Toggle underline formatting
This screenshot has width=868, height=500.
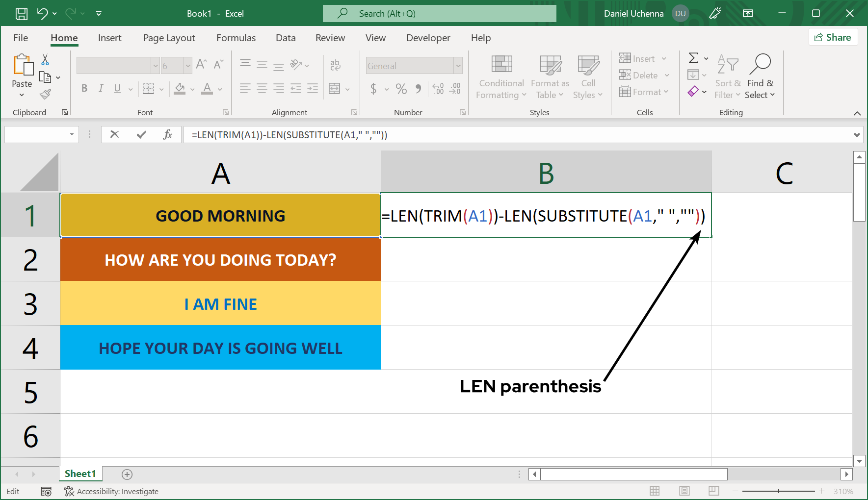click(116, 88)
